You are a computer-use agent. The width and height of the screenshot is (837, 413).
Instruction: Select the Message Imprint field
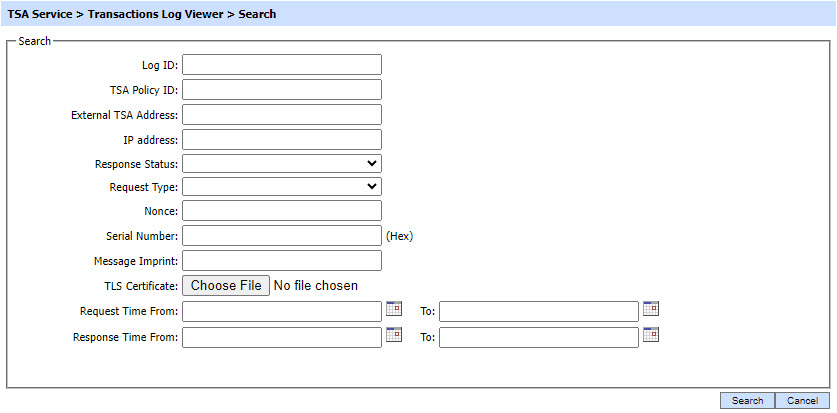(x=282, y=261)
